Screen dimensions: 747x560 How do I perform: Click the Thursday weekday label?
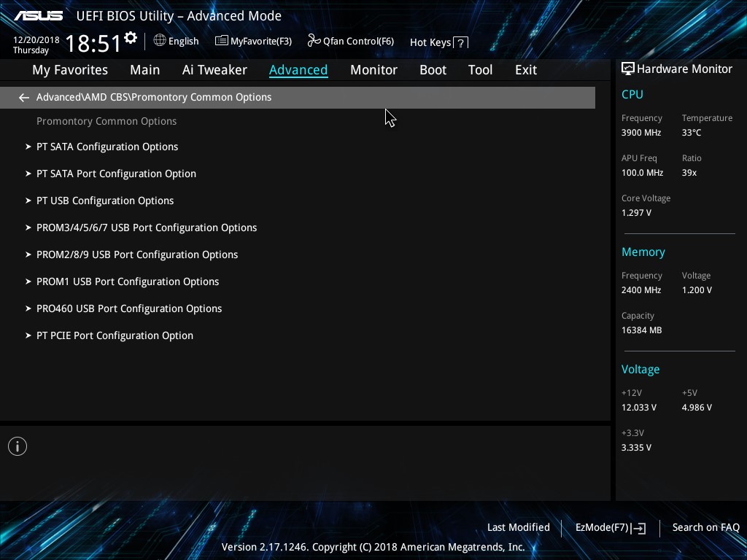31,50
